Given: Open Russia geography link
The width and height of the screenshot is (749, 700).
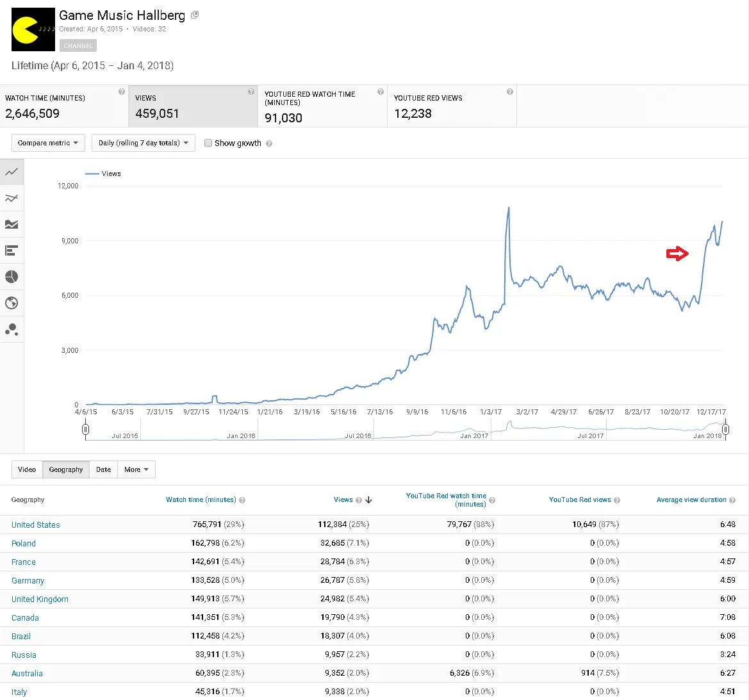Looking at the screenshot, I should tap(24, 655).
